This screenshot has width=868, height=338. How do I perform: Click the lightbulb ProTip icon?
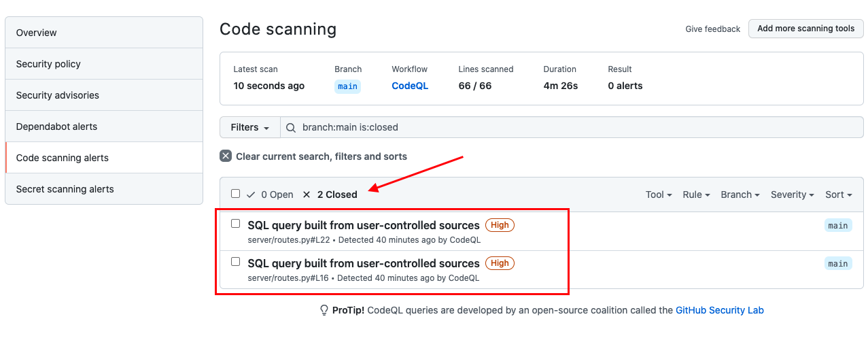tap(324, 310)
